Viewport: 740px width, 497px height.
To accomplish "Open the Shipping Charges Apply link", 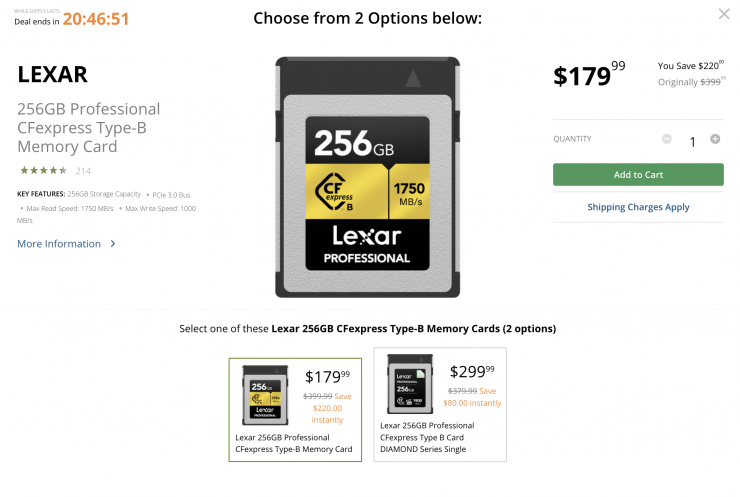I will click(x=638, y=207).
